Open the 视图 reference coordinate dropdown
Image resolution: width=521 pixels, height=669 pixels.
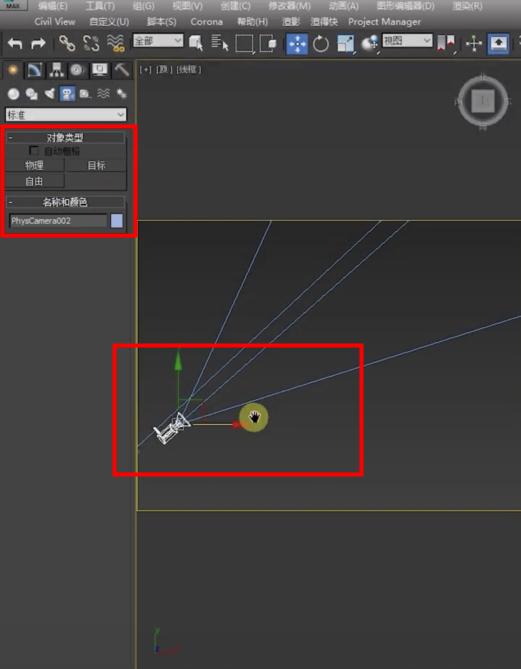click(x=407, y=41)
